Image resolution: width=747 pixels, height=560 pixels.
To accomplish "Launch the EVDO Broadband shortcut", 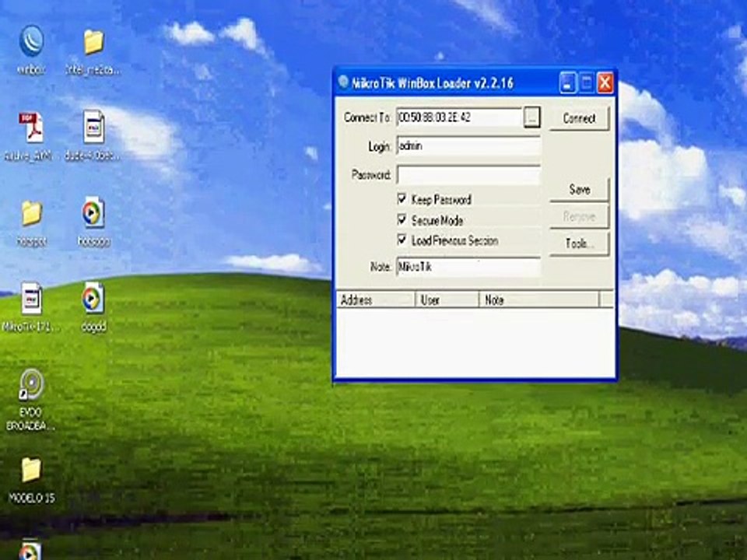I will click(x=31, y=385).
